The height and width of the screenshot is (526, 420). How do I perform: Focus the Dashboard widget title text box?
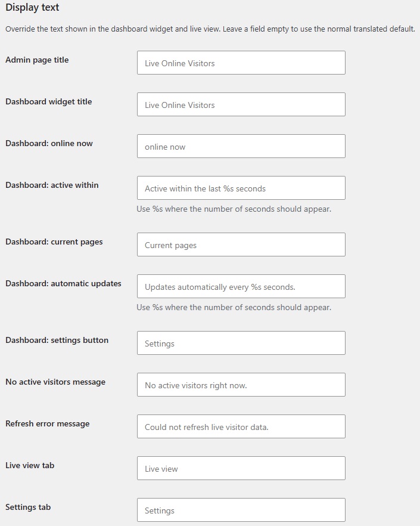pyautogui.click(x=241, y=104)
